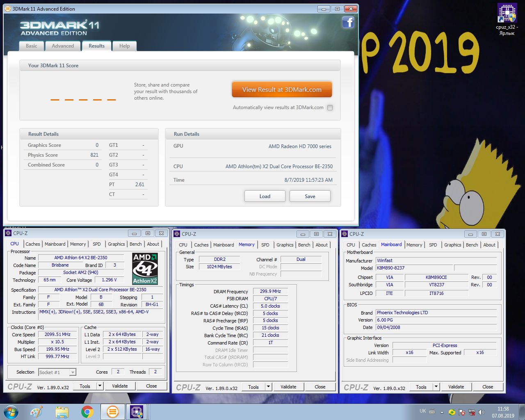Image resolution: width=525 pixels, height=420 pixels.
Task: Switch to the CPU tab in the Memory window
Action: pyautogui.click(x=183, y=245)
